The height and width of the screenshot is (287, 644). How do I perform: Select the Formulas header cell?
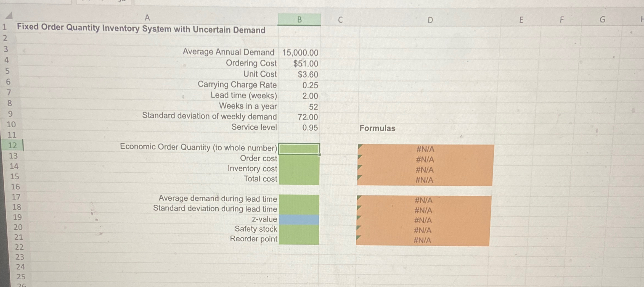377,128
